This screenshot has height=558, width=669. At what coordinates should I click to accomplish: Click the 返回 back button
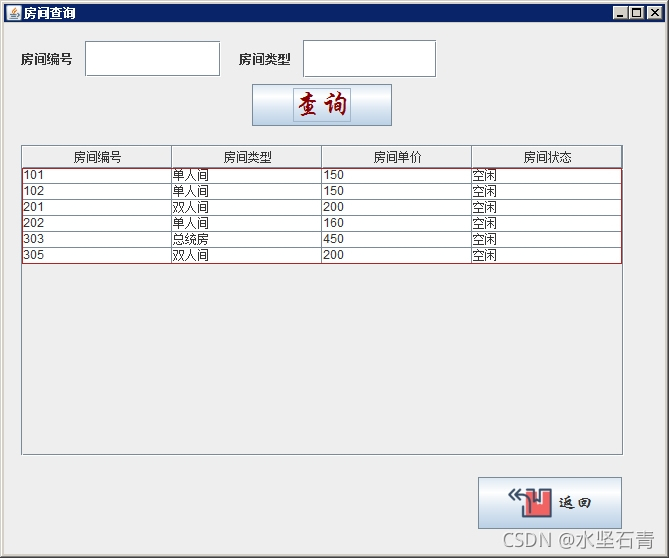pos(550,503)
